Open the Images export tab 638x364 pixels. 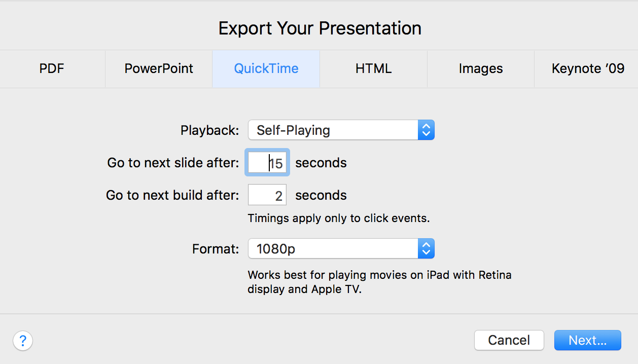[x=481, y=69]
